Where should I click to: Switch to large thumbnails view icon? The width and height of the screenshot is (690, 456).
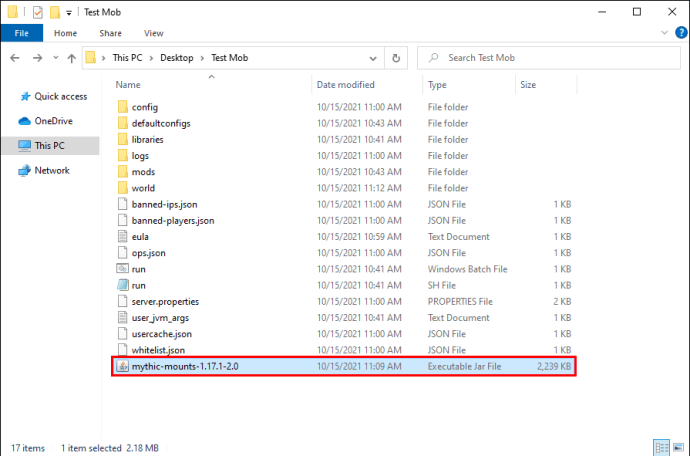point(679,448)
